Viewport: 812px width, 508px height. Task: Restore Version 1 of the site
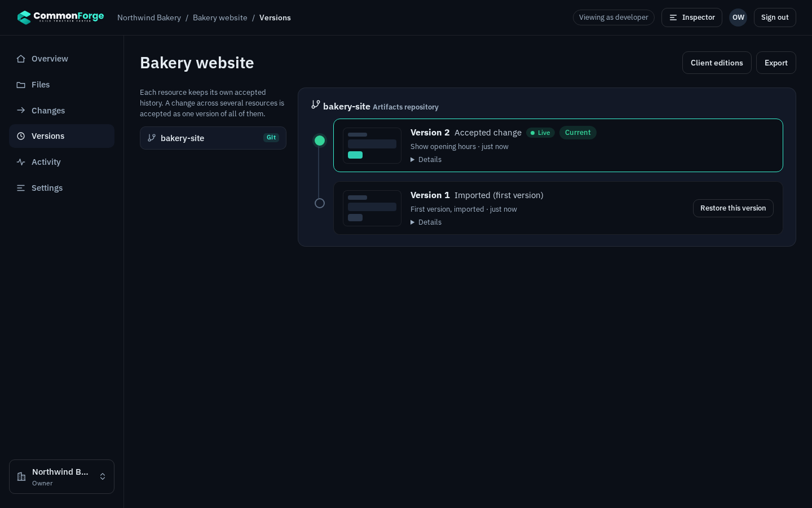[733, 208]
